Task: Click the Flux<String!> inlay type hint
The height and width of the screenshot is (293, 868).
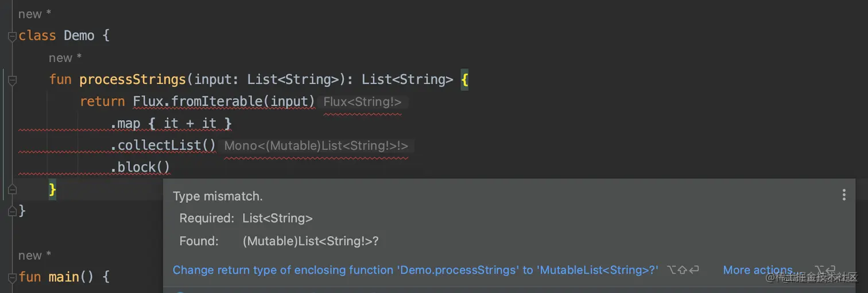Action: coord(362,102)
